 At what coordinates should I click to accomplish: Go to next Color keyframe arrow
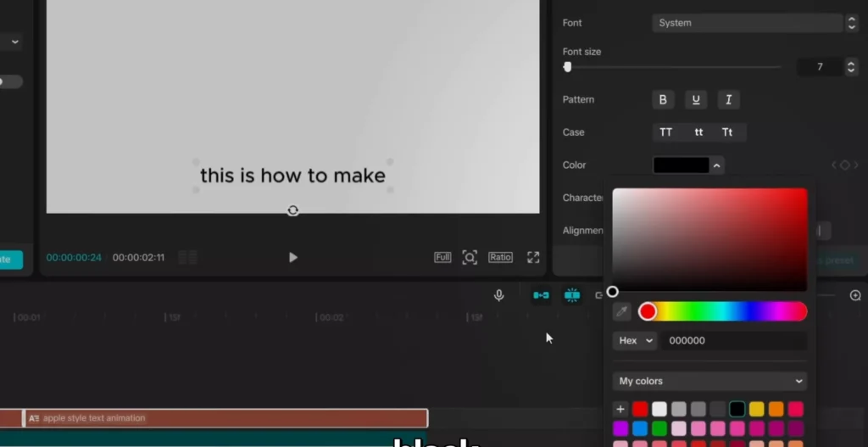pos(856,165)
